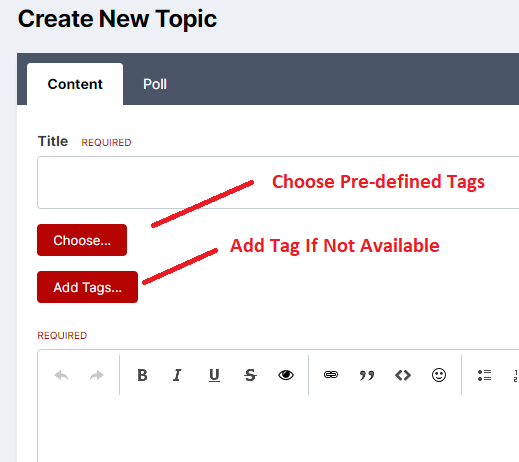This screenshot has width=519, height=462.
Task: Toggle Italic text formatting
Action: point(177,375)
